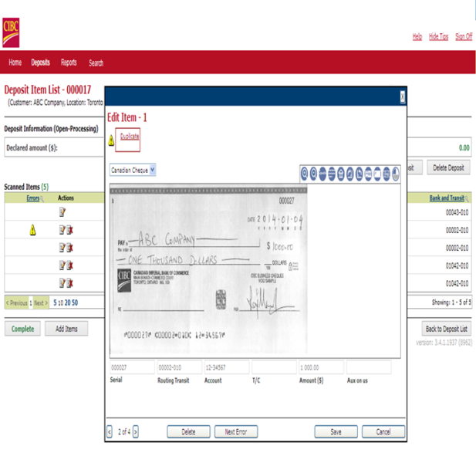Click the Help link
Screen dimensions: 476x463
[x=417, y=37]
